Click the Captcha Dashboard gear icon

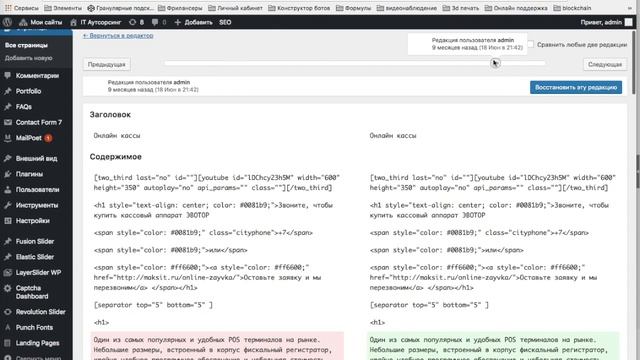7,288
